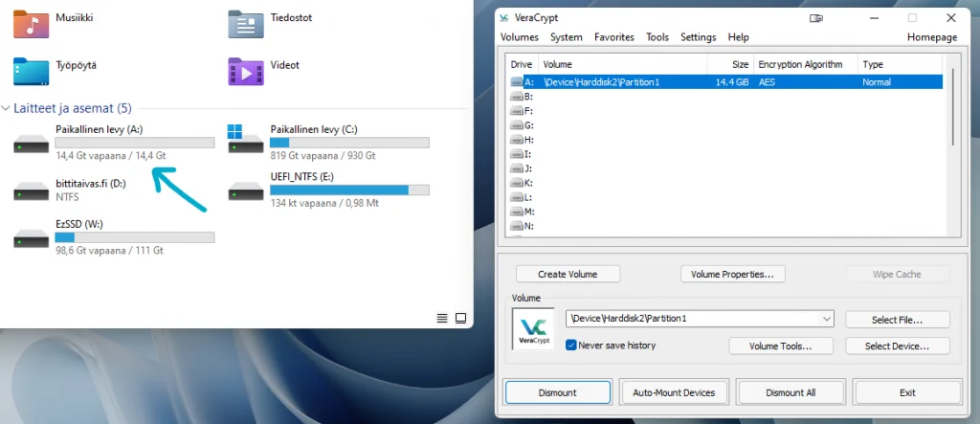Click the VeraCrypt logo in title bar
The height and width of the screenshot is (424, 980).
click(504, 17)
